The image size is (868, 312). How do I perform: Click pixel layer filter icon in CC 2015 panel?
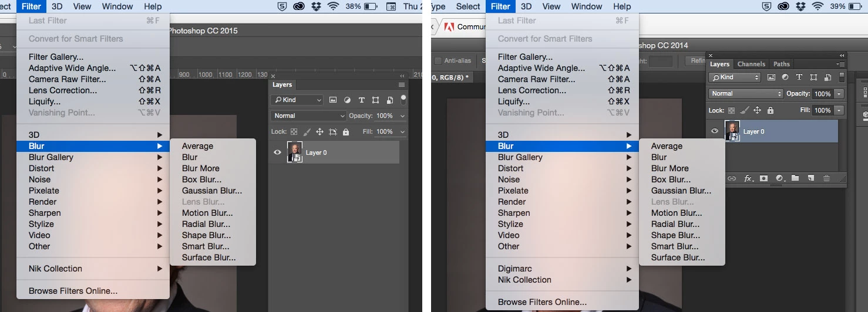click(x=334, y=100)
